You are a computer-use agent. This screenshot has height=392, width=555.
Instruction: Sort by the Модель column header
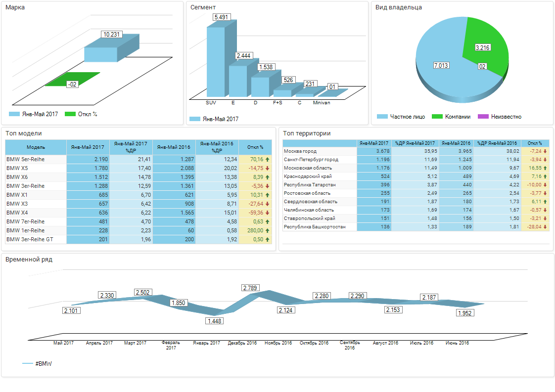click(x=36, y=147)
